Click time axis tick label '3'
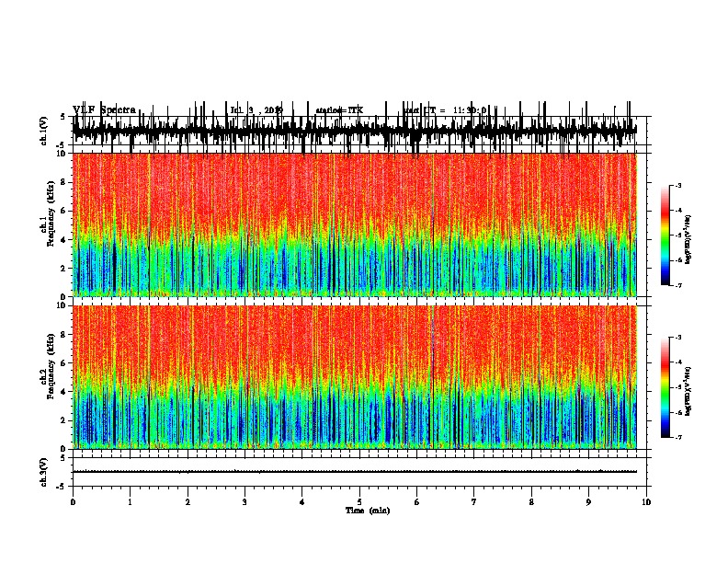This screenshot has height=563, width=728. point(245,502)
